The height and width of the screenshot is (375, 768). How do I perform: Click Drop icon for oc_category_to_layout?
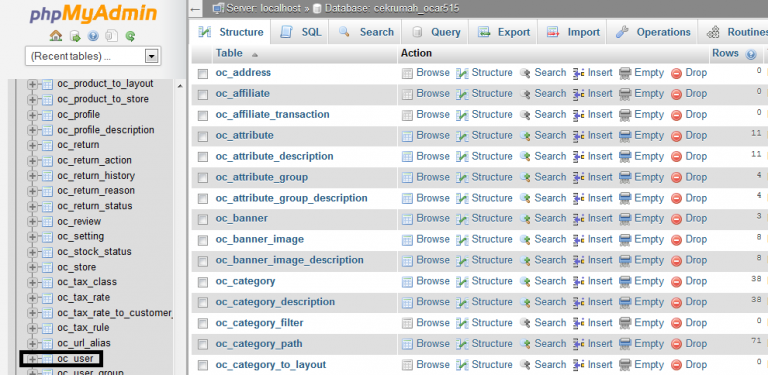click(x=676, y=366)
